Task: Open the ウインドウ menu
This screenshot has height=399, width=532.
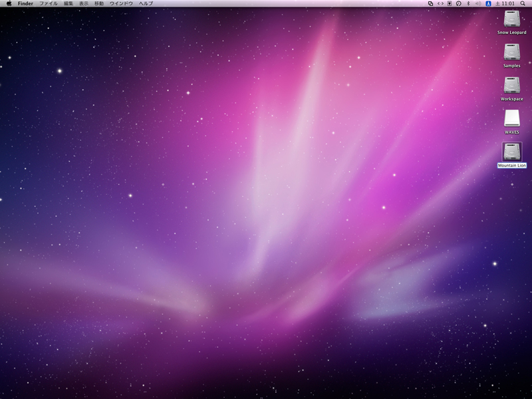Action: point(122,3)
